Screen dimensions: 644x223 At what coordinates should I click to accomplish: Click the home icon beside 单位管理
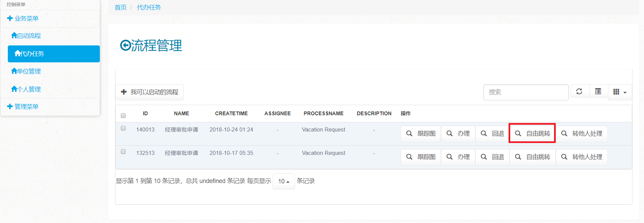14,71
